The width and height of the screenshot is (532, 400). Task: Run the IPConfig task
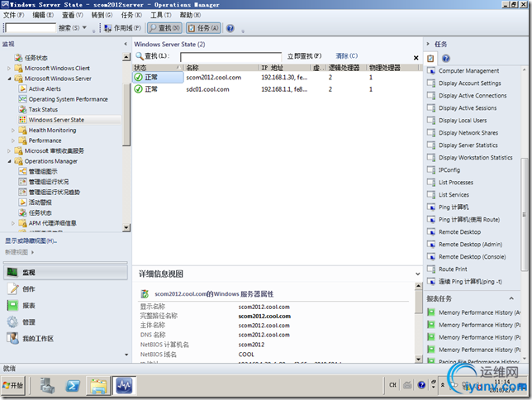449,170
